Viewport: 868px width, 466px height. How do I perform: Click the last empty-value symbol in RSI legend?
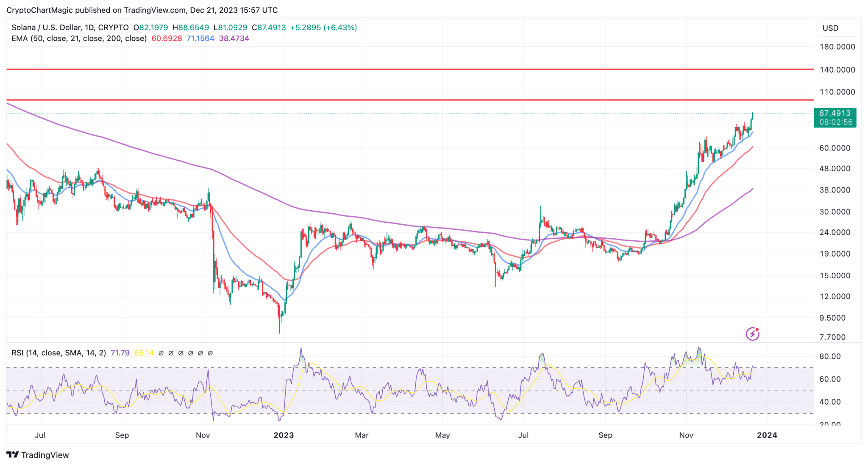210,353
